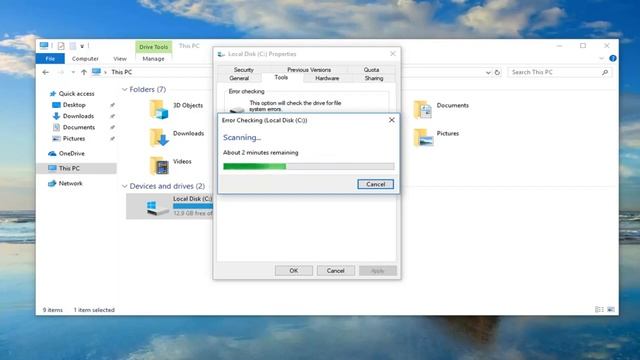Image resolution: width=640 pixels, height=360 pixels.
Task: Open the Pictures folder icon in main pane
Action: pyautogui.click(x=423, y=137)
